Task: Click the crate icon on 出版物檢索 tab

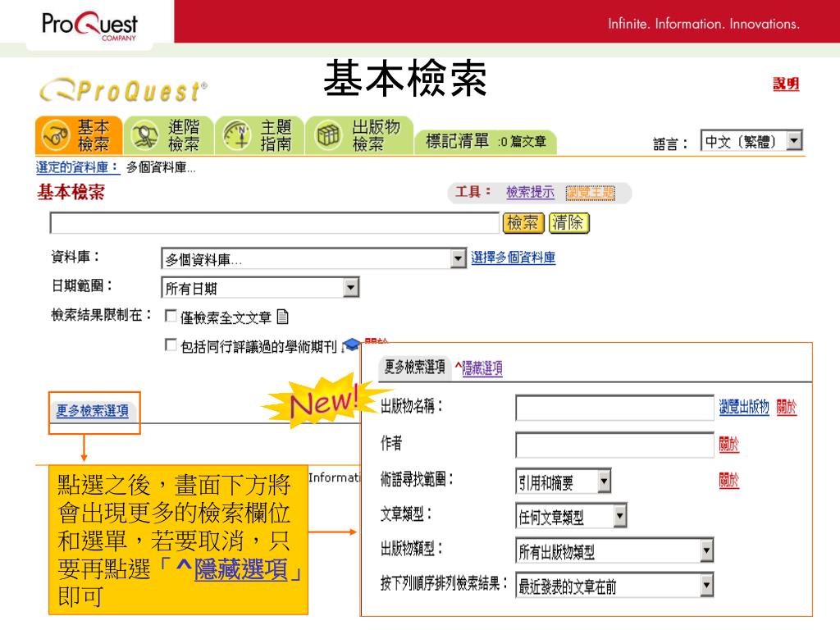Action: pos(328,135)
